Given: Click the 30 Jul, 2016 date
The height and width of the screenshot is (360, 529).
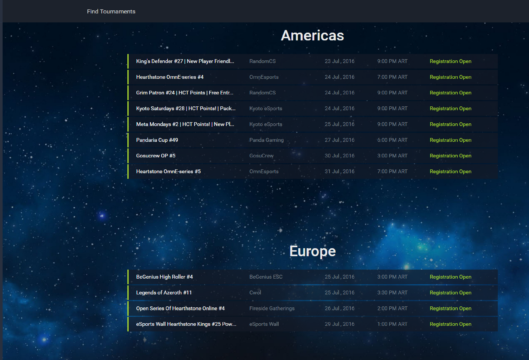Looking at the screenshot, I should (339, 156).
